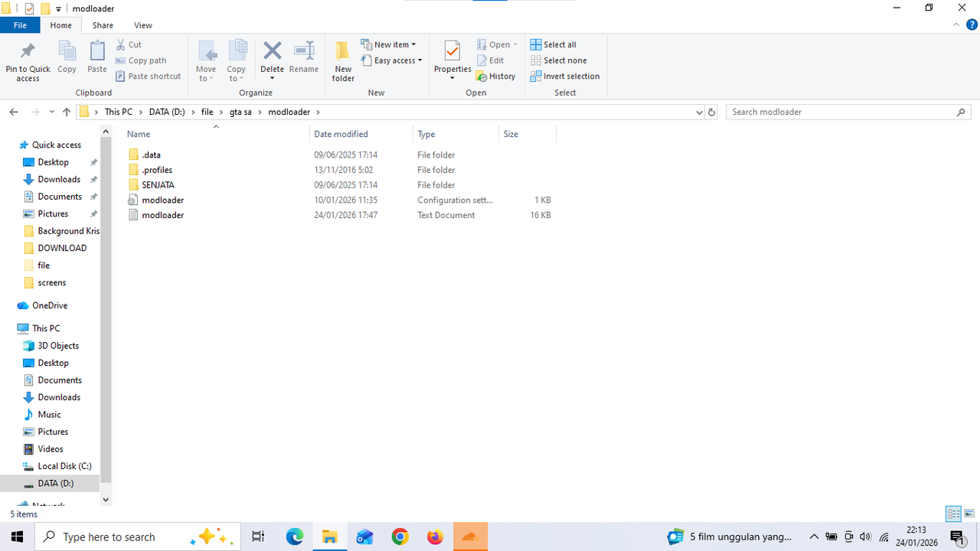
Task: Click the Copy ribbon icon
Action: click(67, 58)
